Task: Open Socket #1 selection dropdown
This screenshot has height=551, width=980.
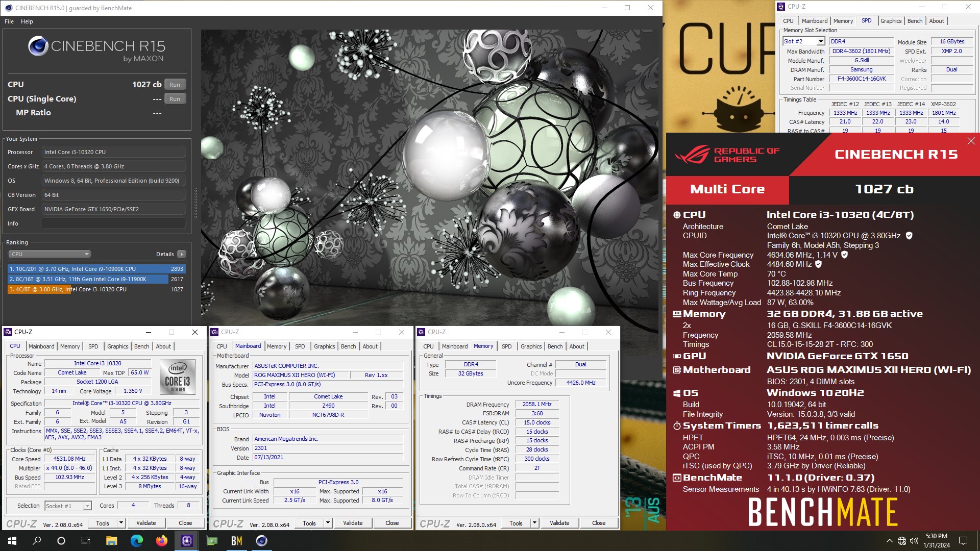Action: pyautogui.click(x=87, y=506)
